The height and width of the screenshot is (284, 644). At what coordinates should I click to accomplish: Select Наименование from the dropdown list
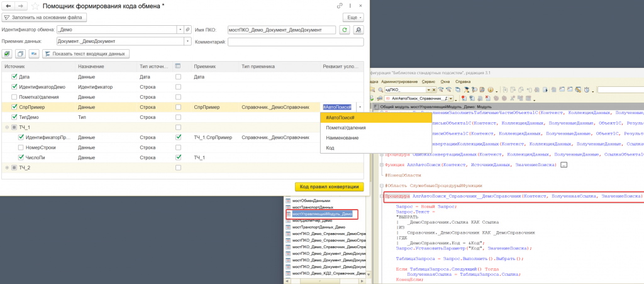click(x=342, y=138)
